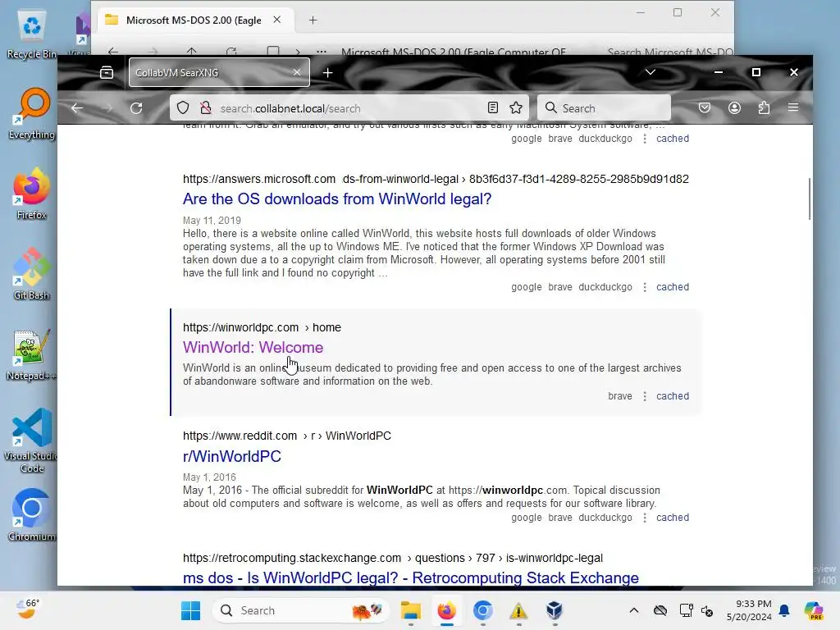Select the CollabVM SearXNG tab

coord(219,72)
